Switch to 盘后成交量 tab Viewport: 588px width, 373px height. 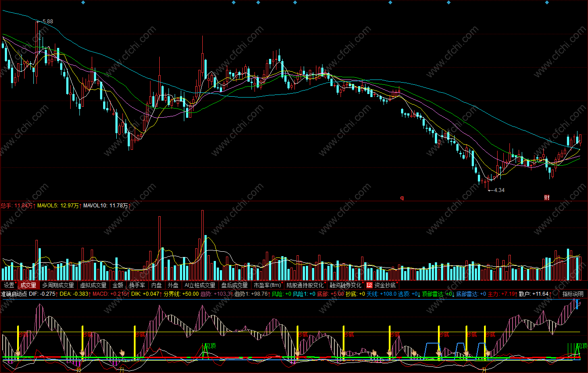(234, 285)
